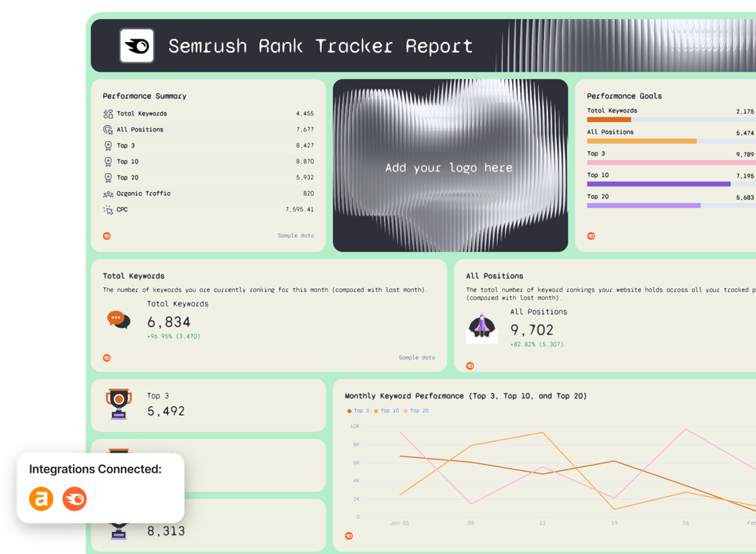Click the Semrush icon below Performance Summary

(x=107, y=236)
